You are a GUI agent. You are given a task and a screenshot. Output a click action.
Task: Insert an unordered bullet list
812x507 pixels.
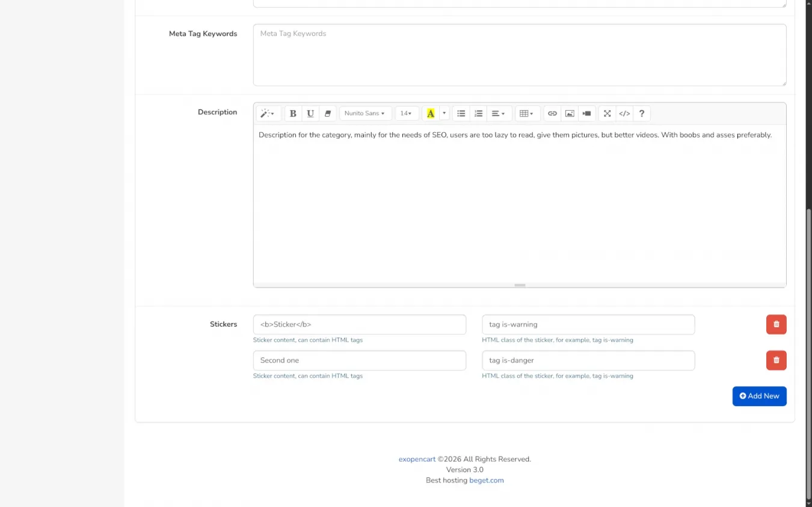tap(461, 114)
